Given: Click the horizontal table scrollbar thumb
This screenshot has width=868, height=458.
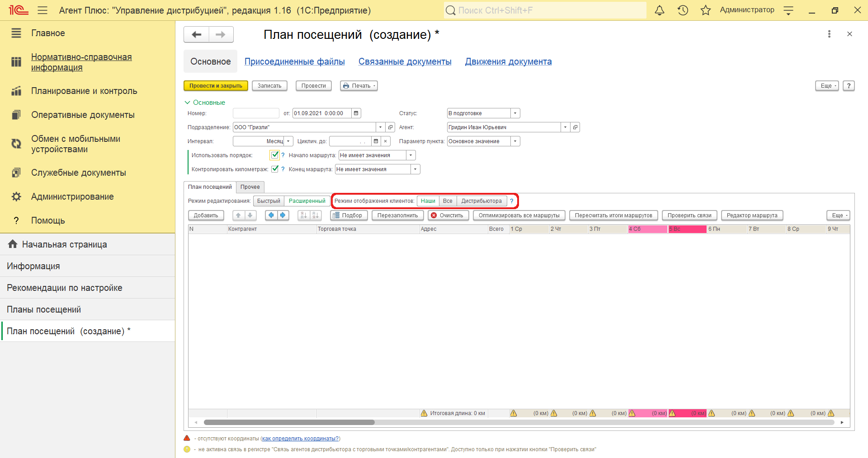Looking at the screenshot, I should click(289, 422).
